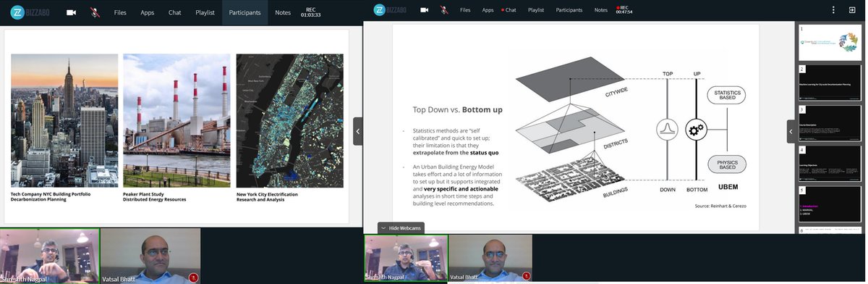
Task: Select Shreshth Nagpal's webcam in the left window
Action: pyautogui.click(x=50, y=256)
